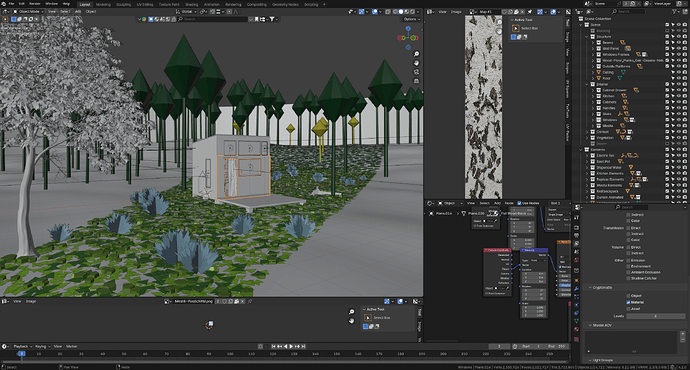Open the timeline Playback popover
This screenshot has height=370, width=690.
pos(21,346)
